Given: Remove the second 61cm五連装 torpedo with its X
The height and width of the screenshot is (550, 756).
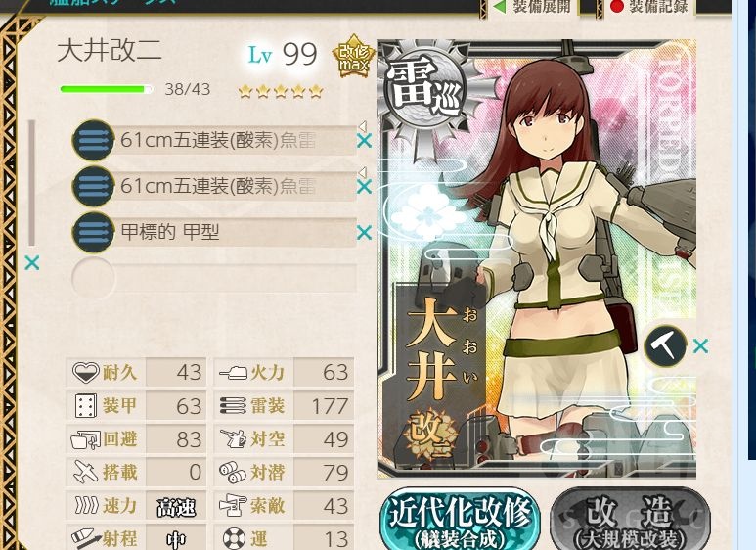Looking at the screenshot, I should (364, 187).
